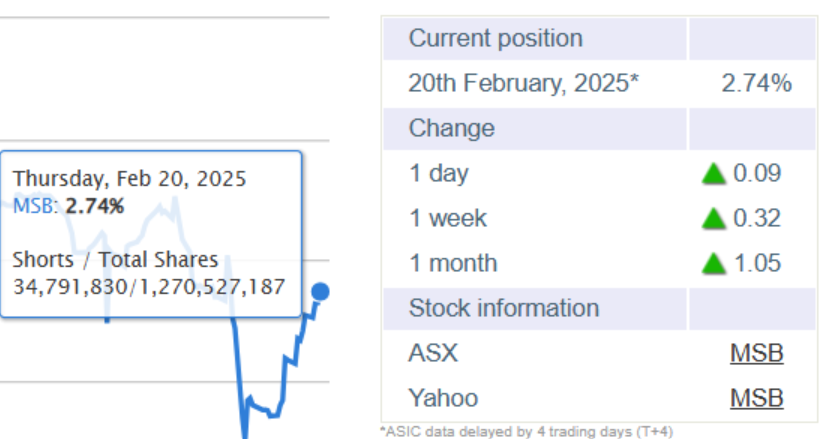Click the 0.09 one-day change value
Screen dimensions: 831x439
[757, 173]
